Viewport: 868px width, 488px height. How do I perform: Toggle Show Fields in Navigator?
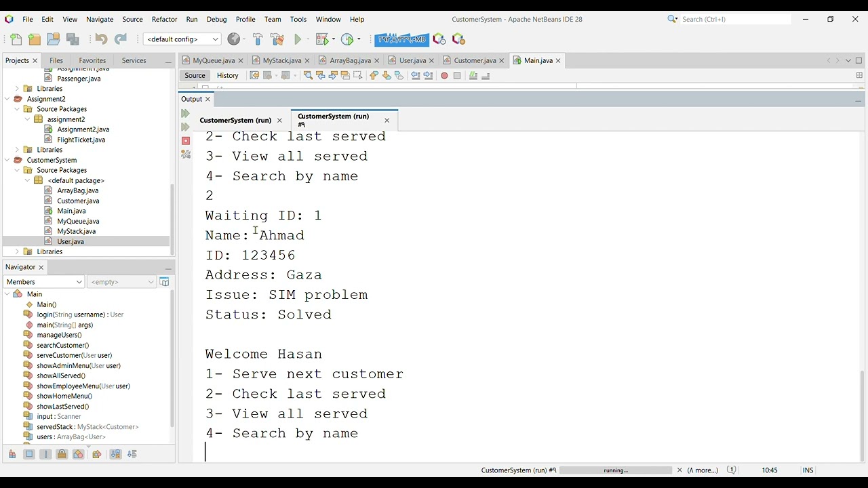coord(29,454)
